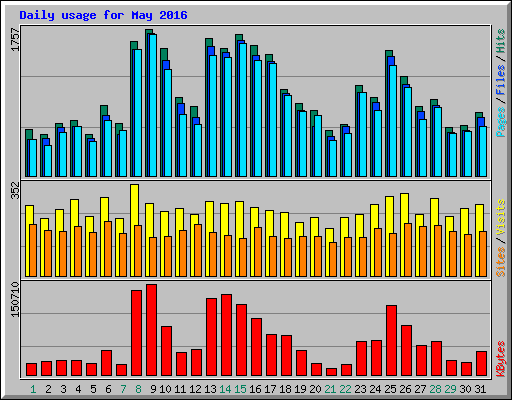Click the "1757" axis value
The height and width of the screenshot is (400, 512).
click(x=16, y=40)
